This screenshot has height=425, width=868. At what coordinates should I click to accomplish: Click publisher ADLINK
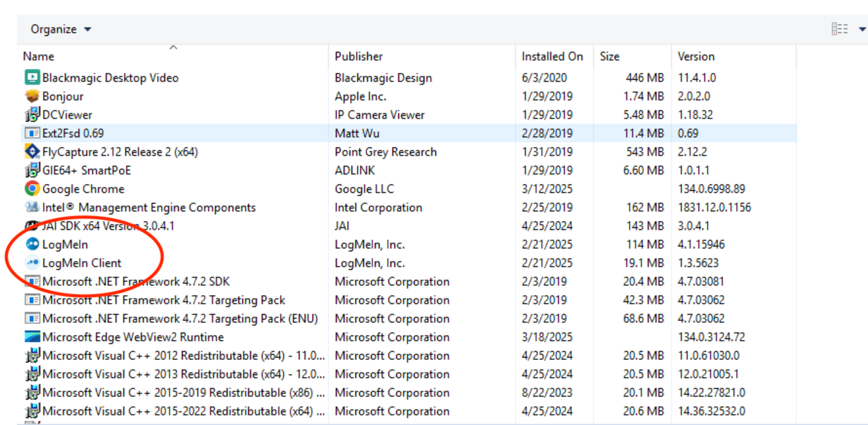(355, 170)
